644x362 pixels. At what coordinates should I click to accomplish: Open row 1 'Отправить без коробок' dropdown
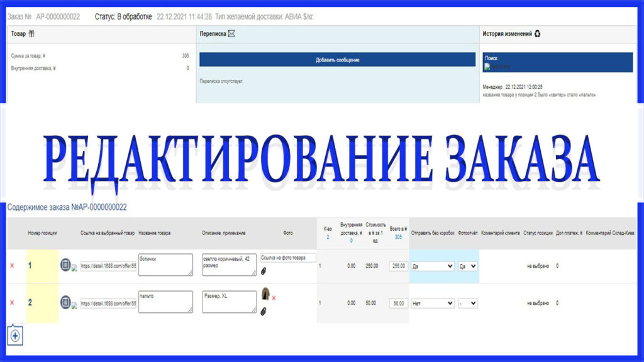tap(433, 266)
